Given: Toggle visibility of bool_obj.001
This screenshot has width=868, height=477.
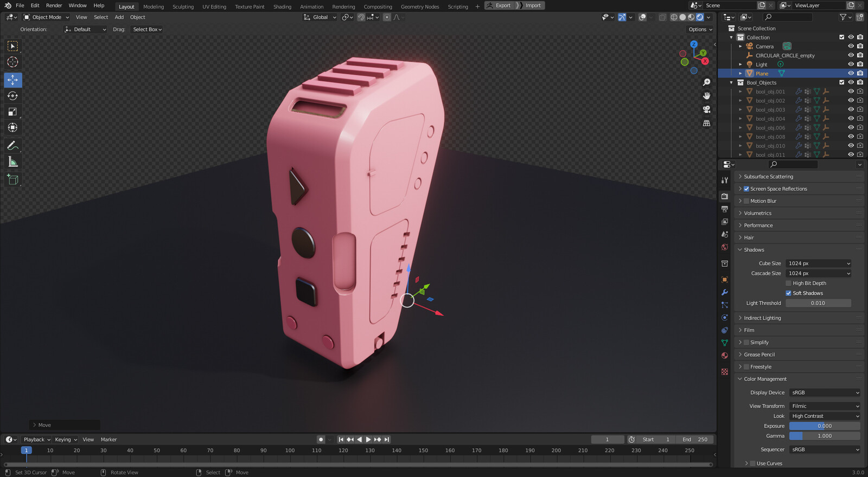Looking at the screenshot, I should click(851, 92).
